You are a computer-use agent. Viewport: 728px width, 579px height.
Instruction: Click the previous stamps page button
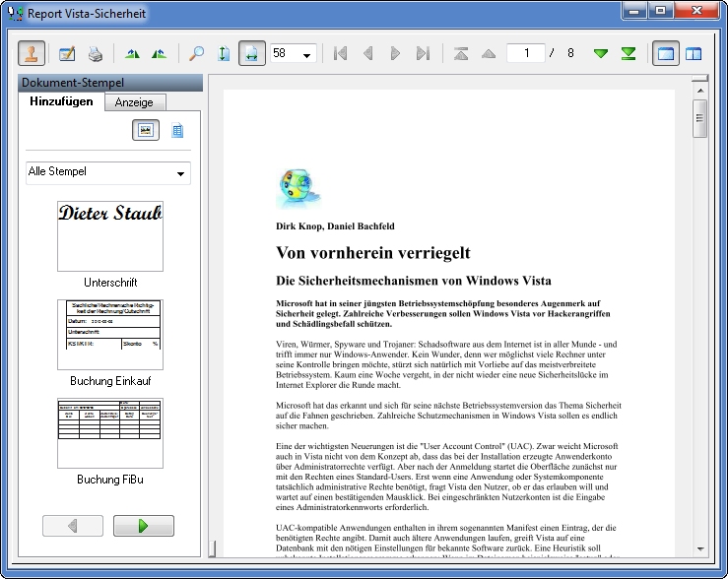point(73,526)
